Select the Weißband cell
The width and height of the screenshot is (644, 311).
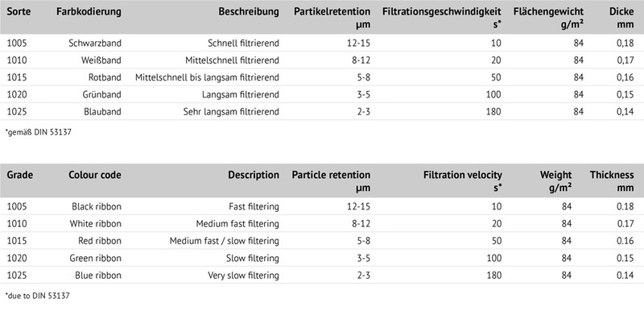pos(101,60)
